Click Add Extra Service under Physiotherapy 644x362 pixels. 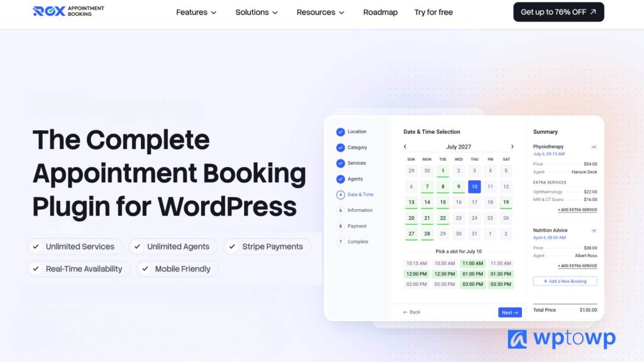click(x=577, y=210)
